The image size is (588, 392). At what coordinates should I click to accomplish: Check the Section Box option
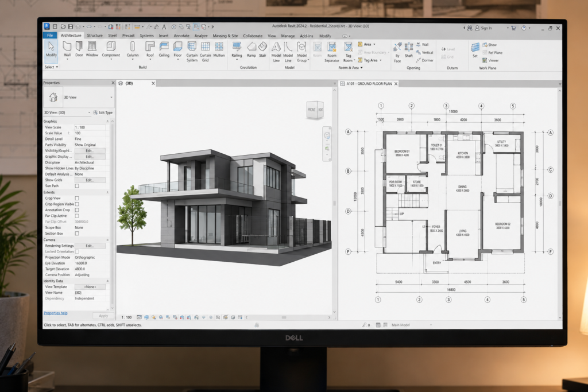click(x=77, y=234)
